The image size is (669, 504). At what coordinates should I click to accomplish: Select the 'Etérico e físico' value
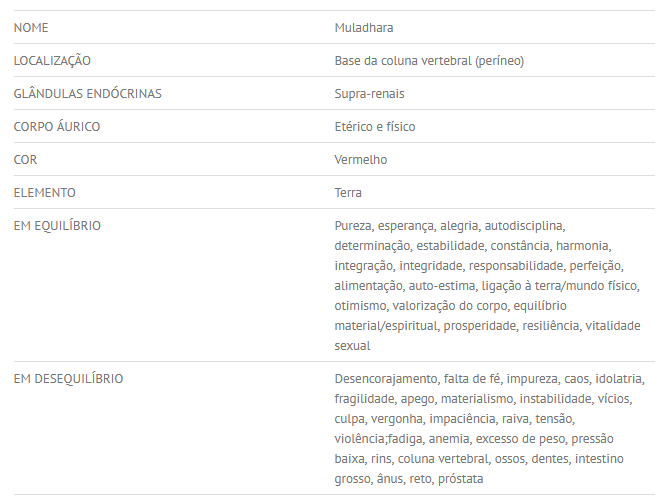pos(375,127)
